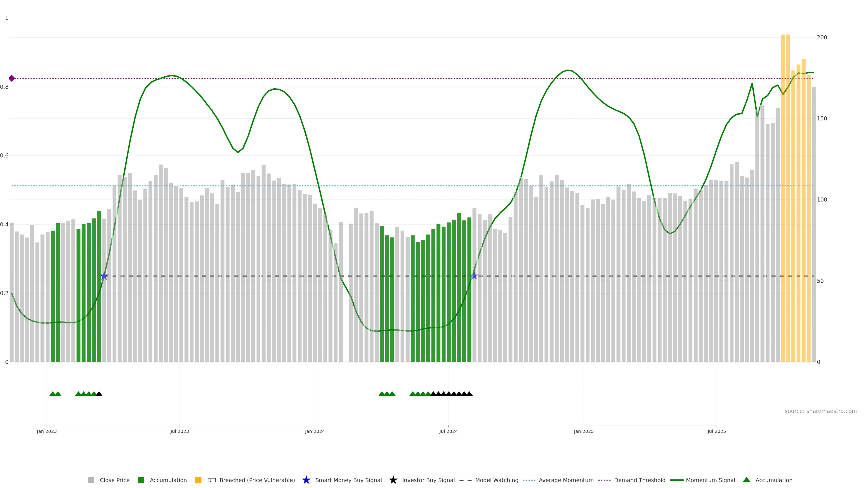Click the orange DTL Breached color swatch
868x488 pixels.
click(198, 480)
